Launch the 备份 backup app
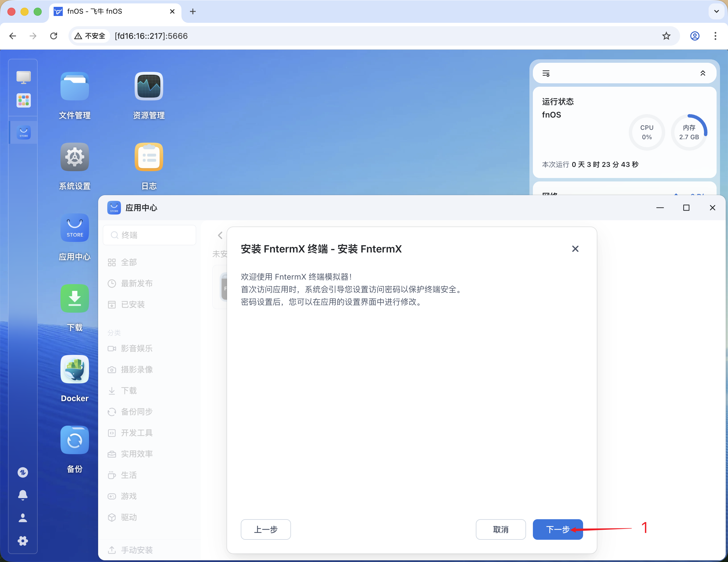 (x=74, y=440)
